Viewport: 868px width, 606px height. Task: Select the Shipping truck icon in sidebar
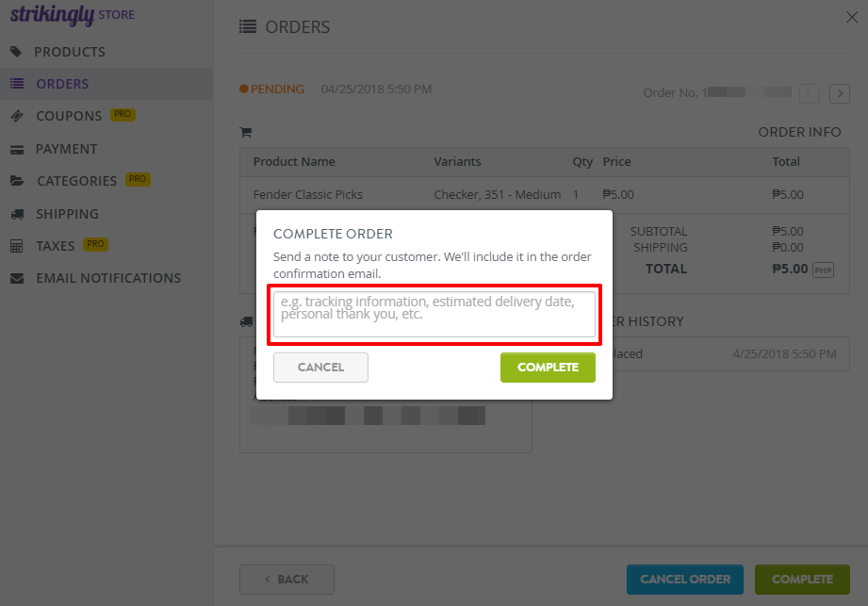click(x=17, y=214)
